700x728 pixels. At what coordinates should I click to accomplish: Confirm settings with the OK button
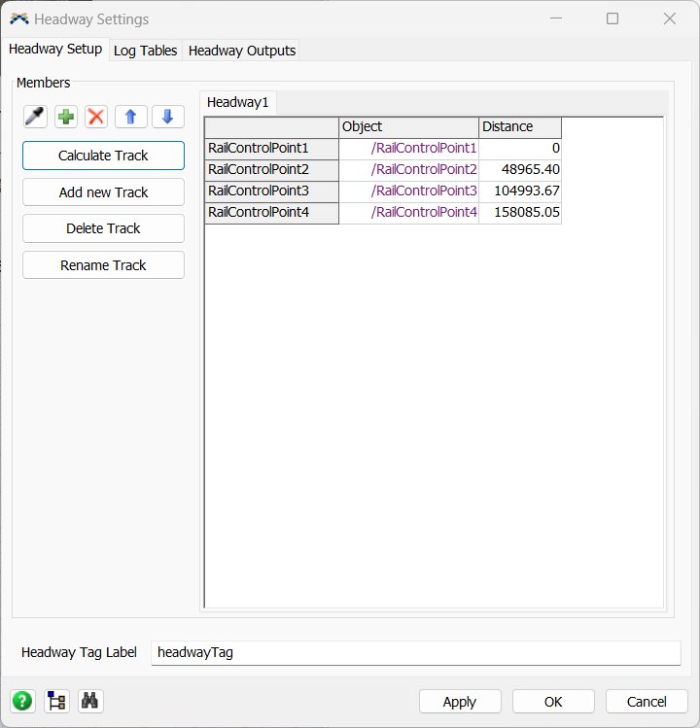click(x=553, y=702)
